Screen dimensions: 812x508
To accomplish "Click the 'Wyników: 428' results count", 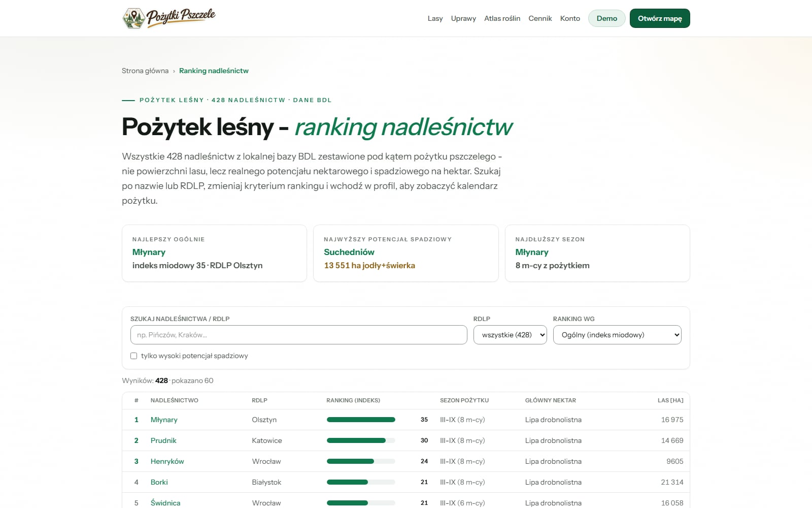I will (x=145, y=380).
